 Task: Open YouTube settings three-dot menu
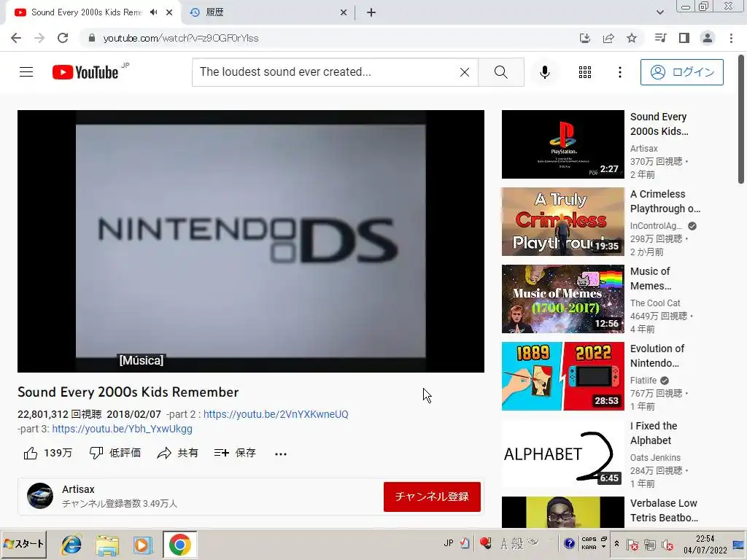point(620,72)
